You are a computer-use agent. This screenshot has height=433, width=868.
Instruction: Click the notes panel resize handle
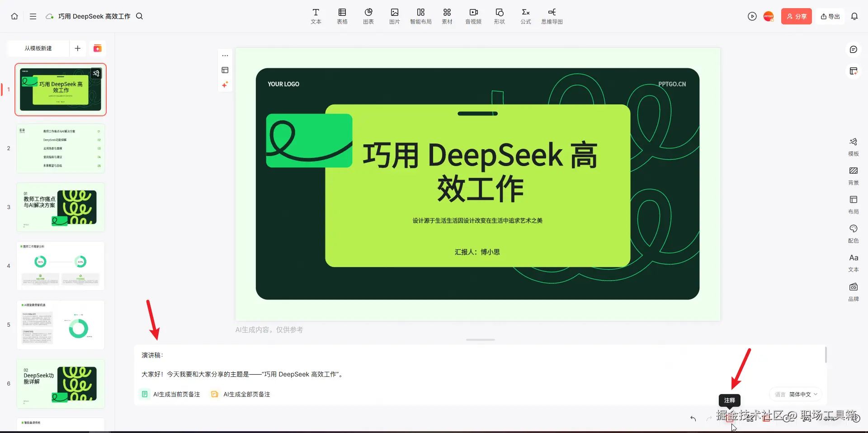point(480,340)
